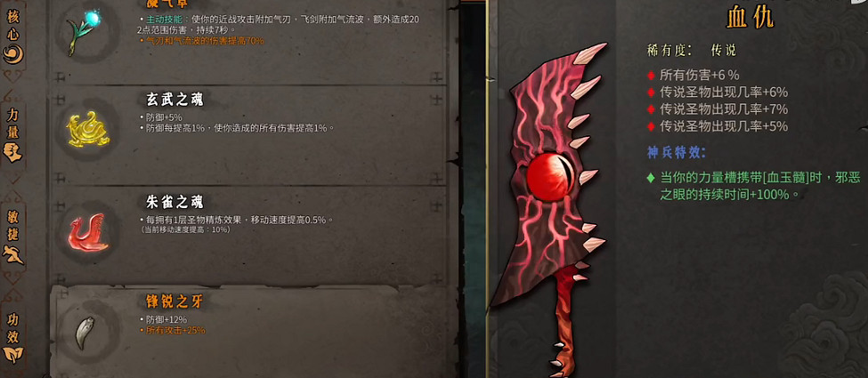Click the golden turtle 玄武之魂 icon

click(x=87, y=132)
